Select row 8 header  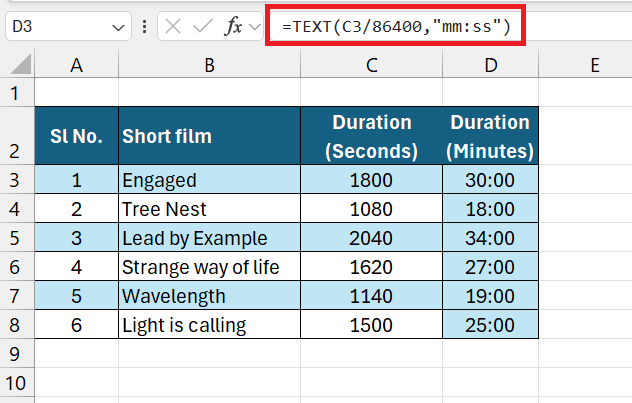coord(15,325)
